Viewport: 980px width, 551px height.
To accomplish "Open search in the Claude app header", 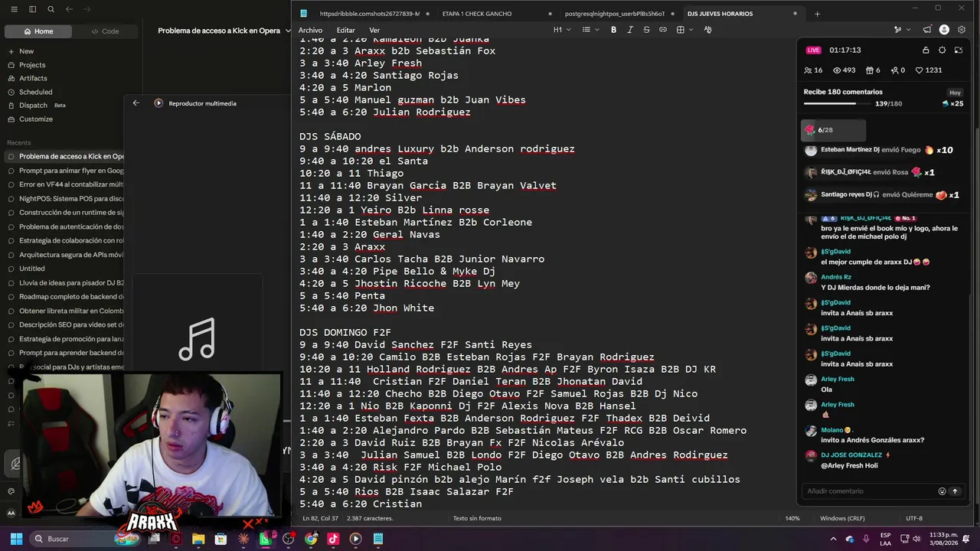I will [x=51, y=9].
